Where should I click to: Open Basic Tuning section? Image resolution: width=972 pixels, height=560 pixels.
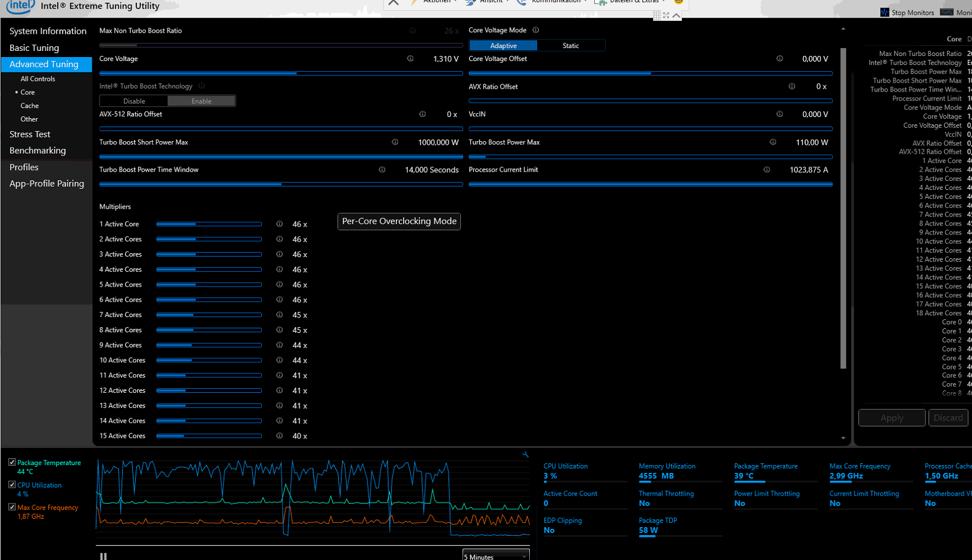pyautogui.click(x=34, y=48)
